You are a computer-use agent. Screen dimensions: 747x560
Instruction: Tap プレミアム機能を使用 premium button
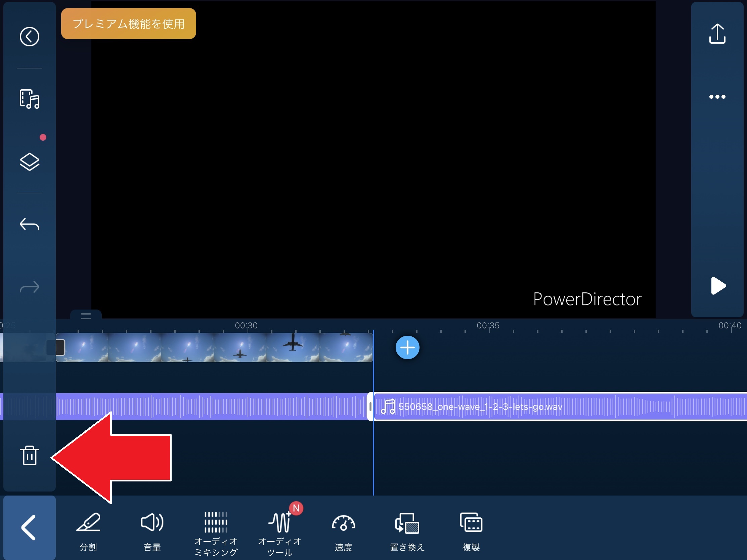tap(128, 24)
